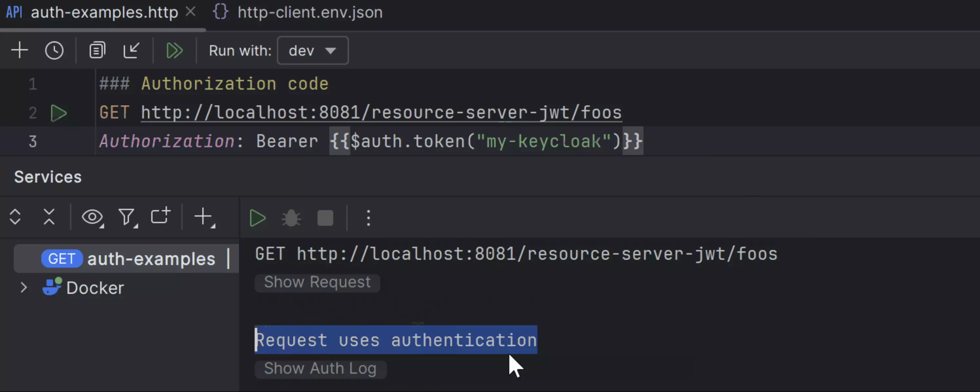The width and height of the screenshot is (980, 392).
Task: Click the green Run button in Services
Action: pyautogui.click(x=258, y=218)
